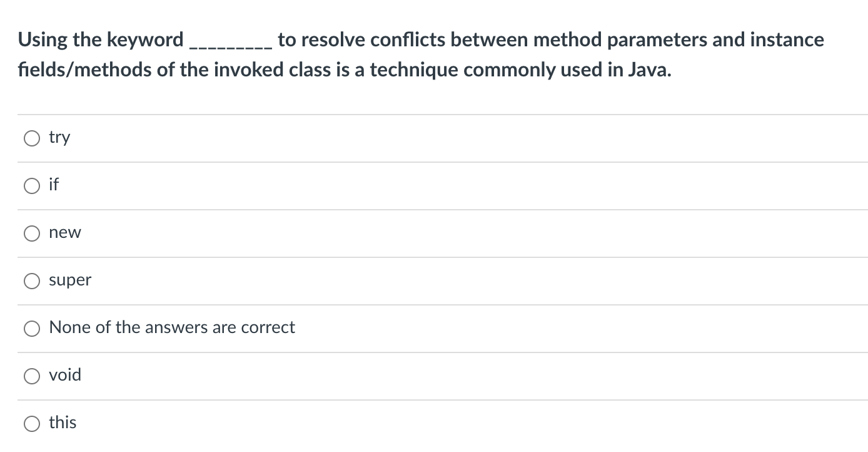Click the 'super' answer text
This screenshot has height=452, width=868.
pos(70,280)
